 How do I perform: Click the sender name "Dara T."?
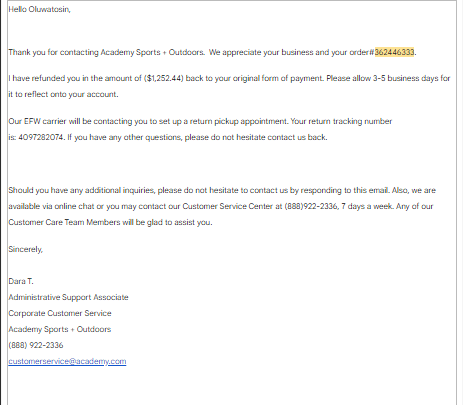[21, 281]
